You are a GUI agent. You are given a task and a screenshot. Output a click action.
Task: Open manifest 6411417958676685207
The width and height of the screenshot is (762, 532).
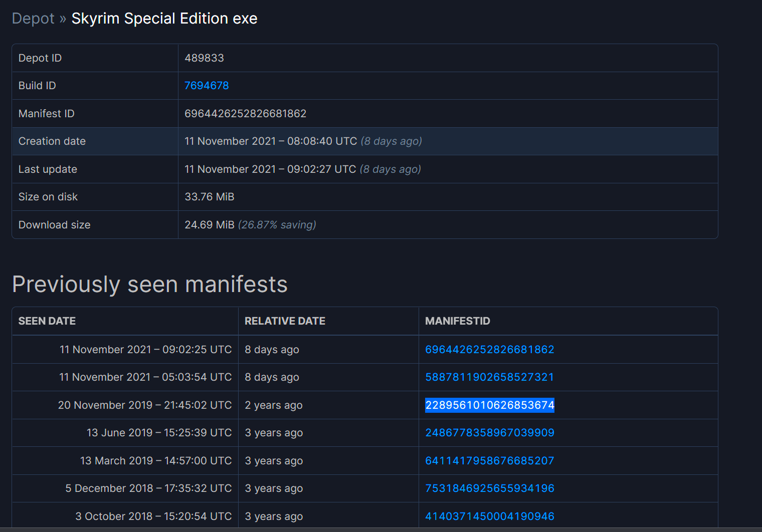490,461
